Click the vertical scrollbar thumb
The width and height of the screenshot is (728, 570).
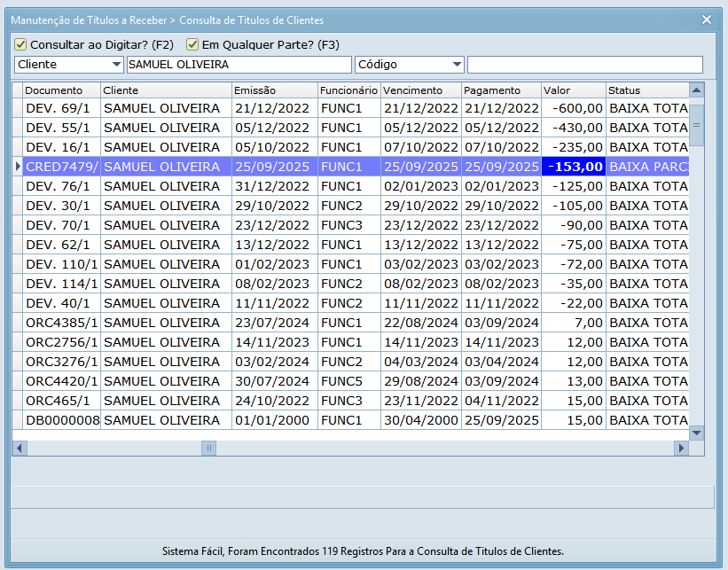tap(697, 125)
